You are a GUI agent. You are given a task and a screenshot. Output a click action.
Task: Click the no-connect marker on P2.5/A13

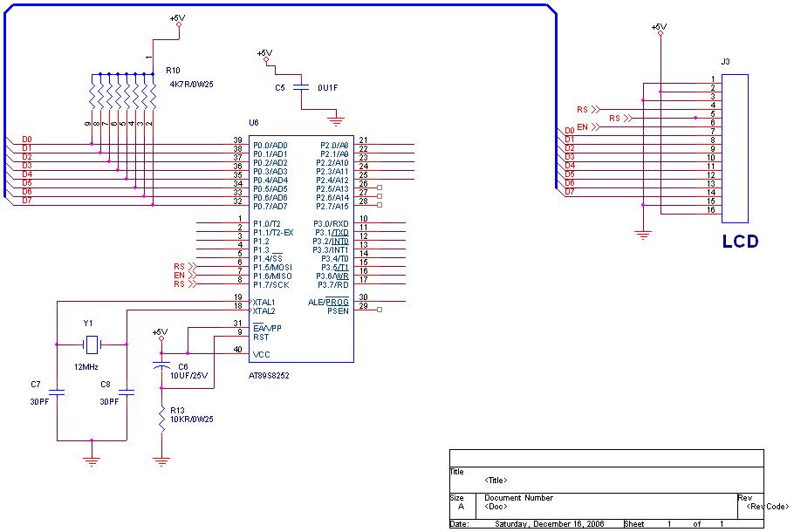(x=380, y=188)
